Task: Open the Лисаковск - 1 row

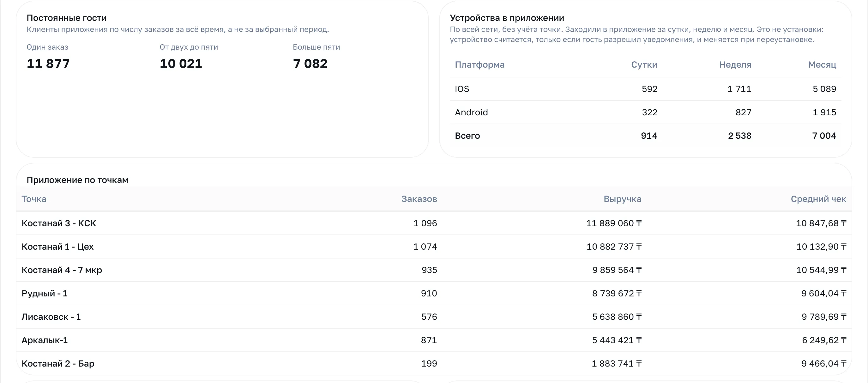Action: point(434,317)
